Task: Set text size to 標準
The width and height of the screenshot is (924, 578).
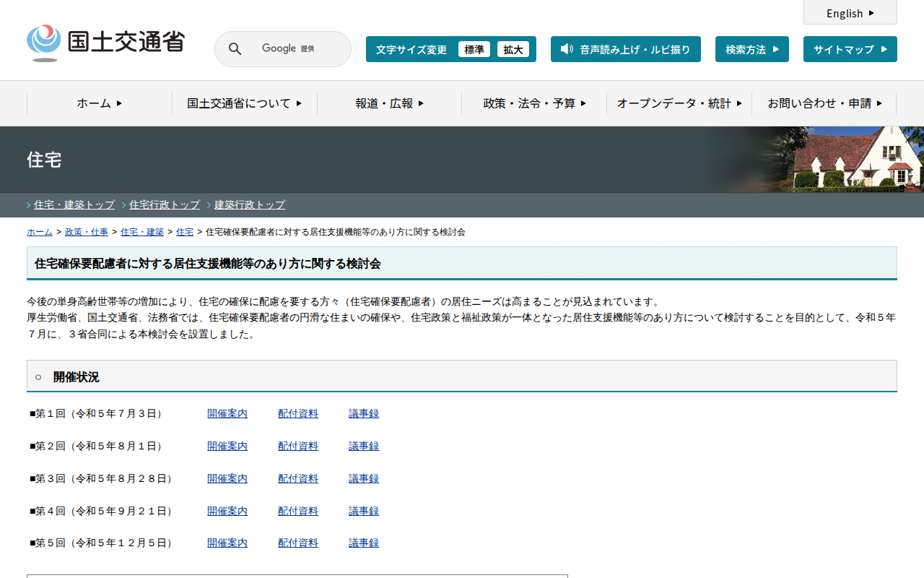Action: point(474,50)
